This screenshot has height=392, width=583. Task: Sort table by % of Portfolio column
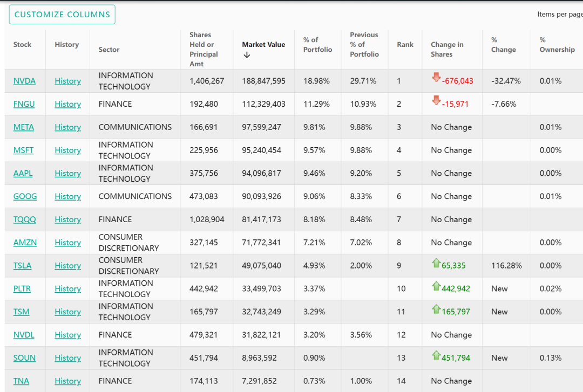(317, 45)
